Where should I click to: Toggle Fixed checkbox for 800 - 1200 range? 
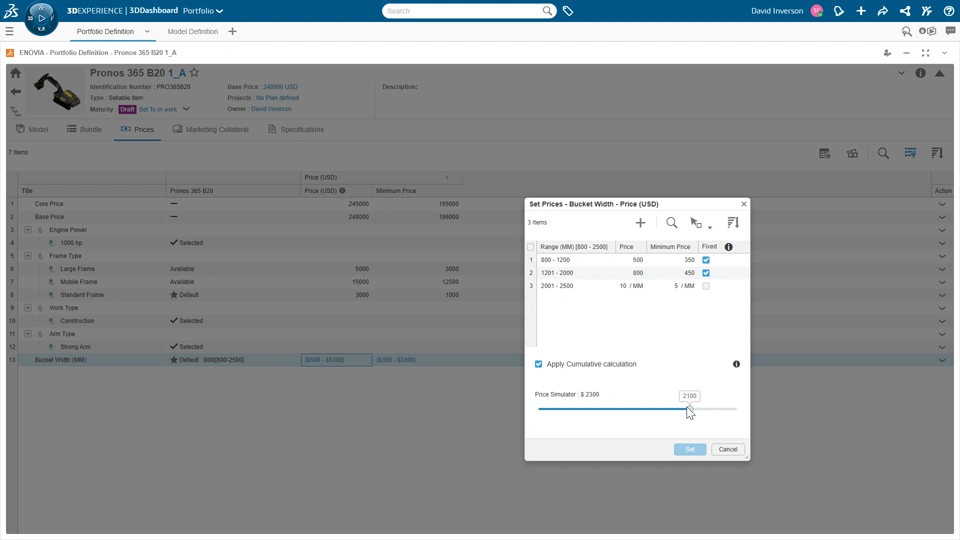(x=706, y=260)
